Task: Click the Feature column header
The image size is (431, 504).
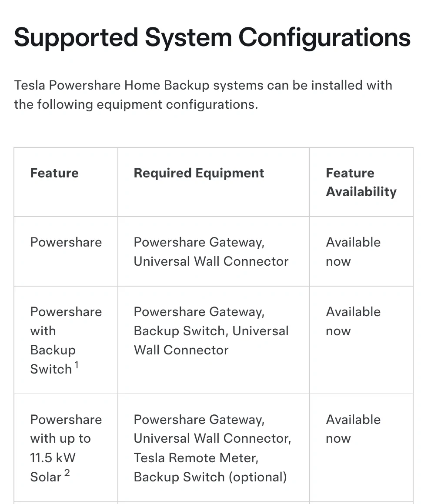Action: coord(54,173)
